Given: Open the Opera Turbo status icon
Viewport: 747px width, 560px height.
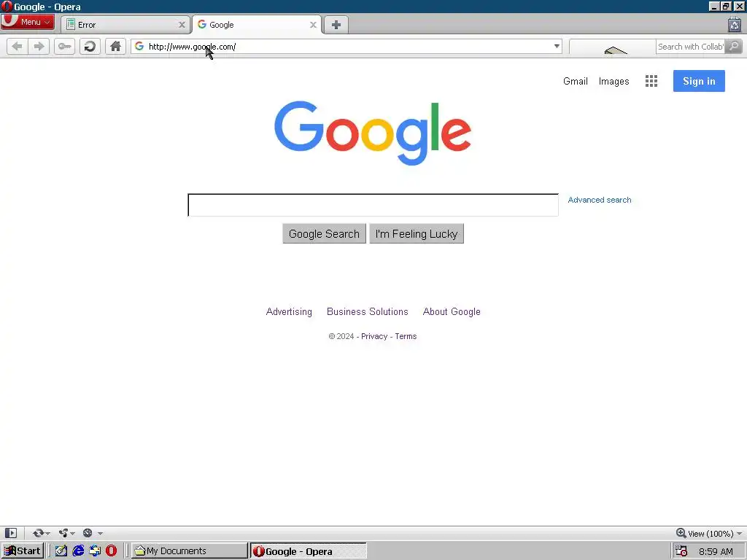Looking at the screenshot, I should (88, 533).
